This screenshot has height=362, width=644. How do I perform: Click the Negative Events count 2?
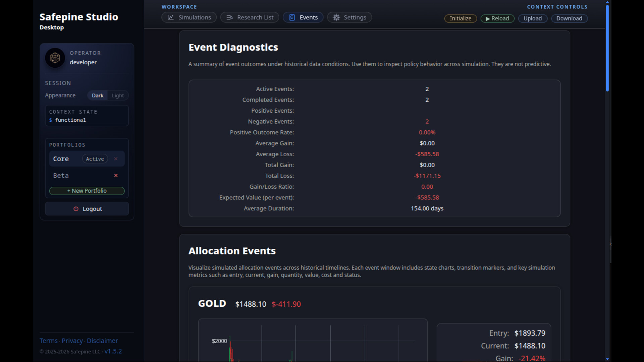click(x=427, y=121)
